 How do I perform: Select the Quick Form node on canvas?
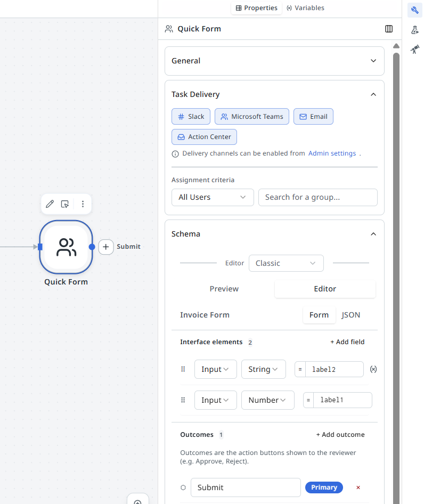(66, 247)
